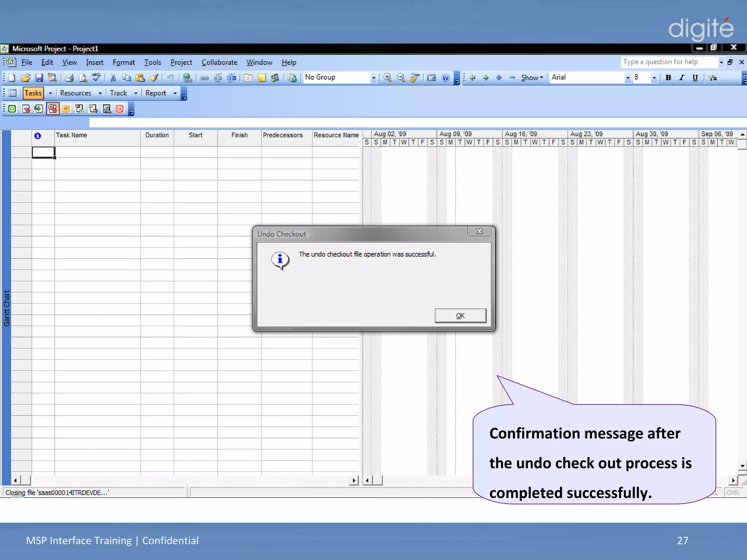This screenshot has height=560, width=747.
Task: Click the Resources guide button
Action: click(76, 93)
